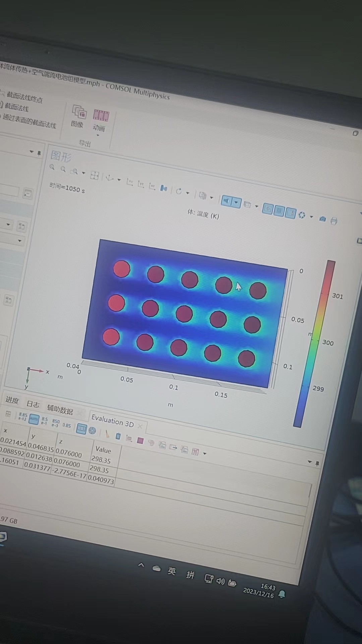Click the red grid table icon
362x644 pixels.
(195, 451)
